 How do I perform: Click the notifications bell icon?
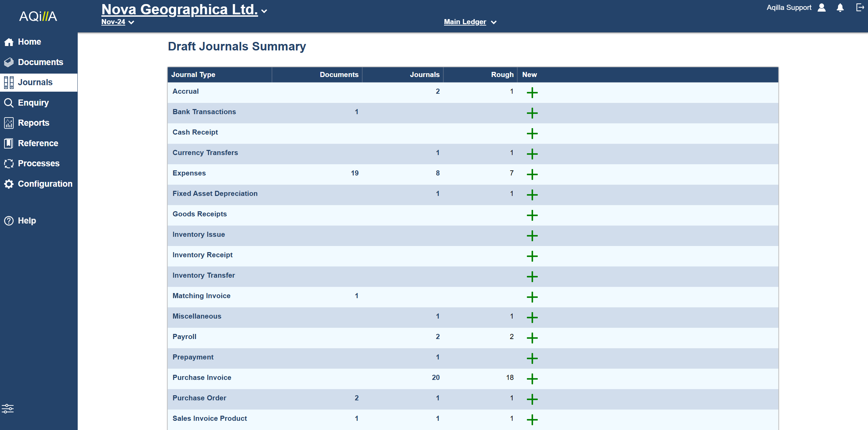pos(840,8)
